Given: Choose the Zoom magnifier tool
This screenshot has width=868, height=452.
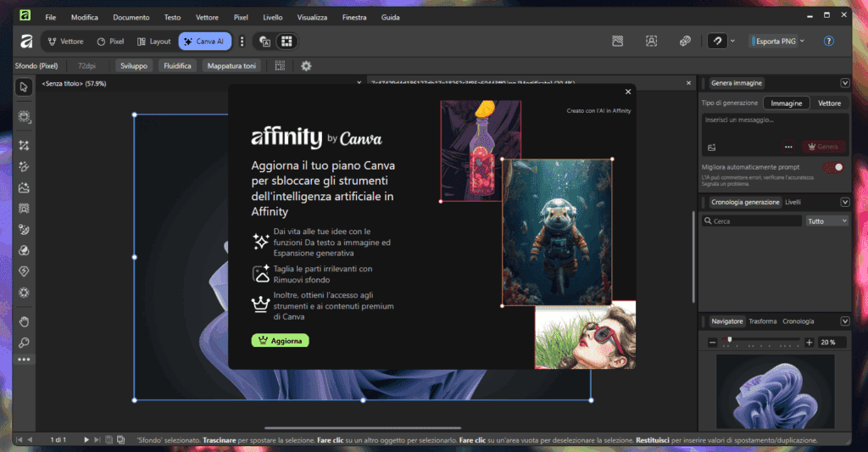Looking at the screenshot, I should [24, 342].
